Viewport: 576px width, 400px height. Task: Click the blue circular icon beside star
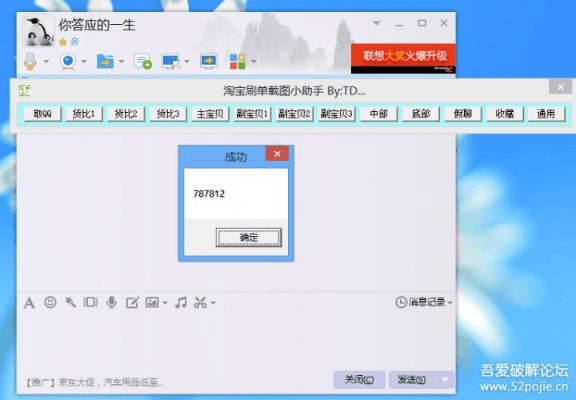click(x=75, y=42)
